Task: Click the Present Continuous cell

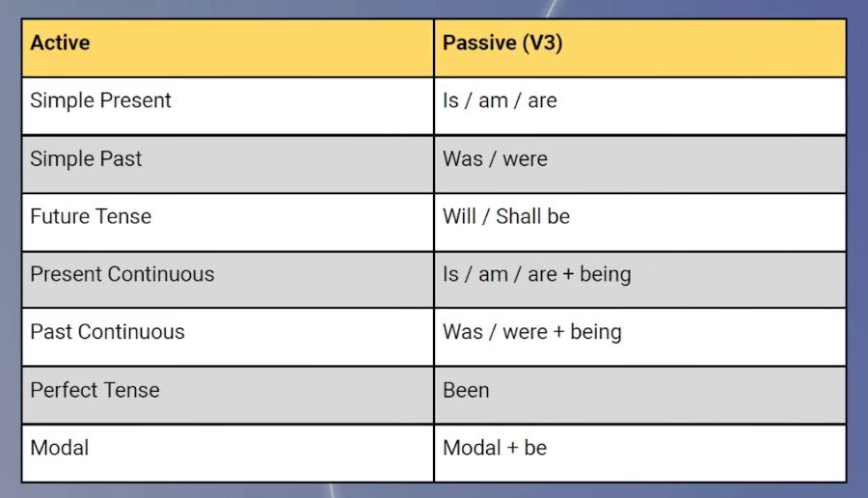Action: (x=228, y=279)
